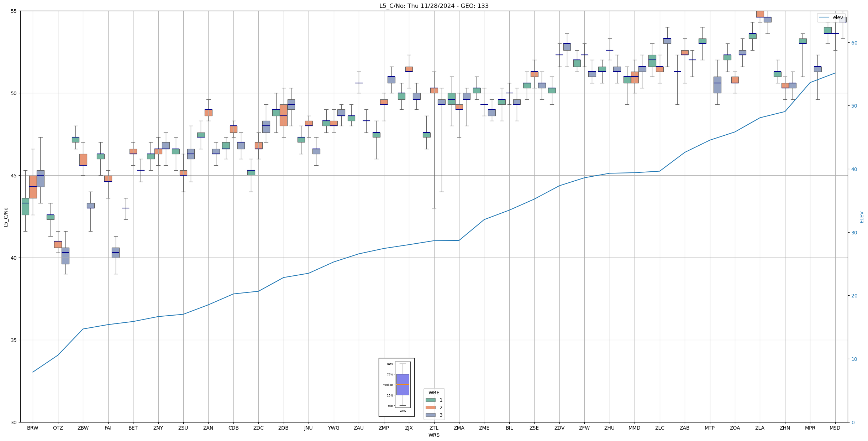
Task: Click the boxplot explanation inset thumbnail
Action: pos(396,387)
